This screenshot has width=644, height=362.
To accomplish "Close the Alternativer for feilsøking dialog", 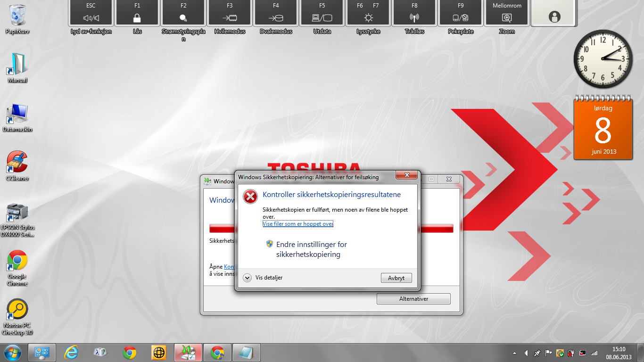I will pos(406,176).
